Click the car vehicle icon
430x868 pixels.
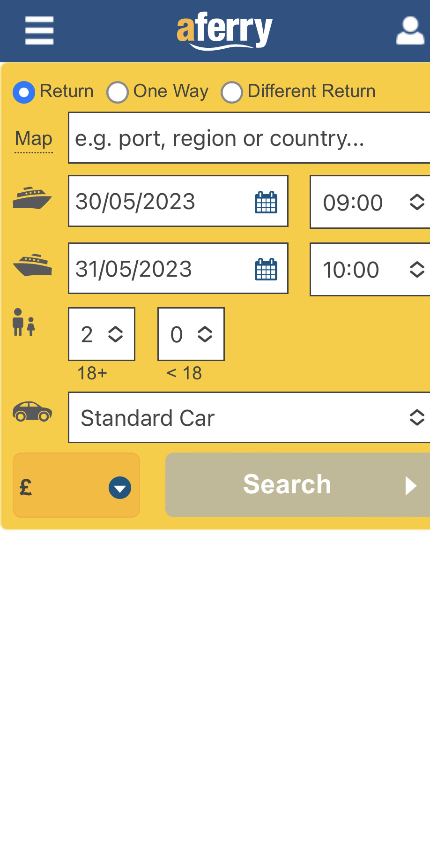point(32,412)
